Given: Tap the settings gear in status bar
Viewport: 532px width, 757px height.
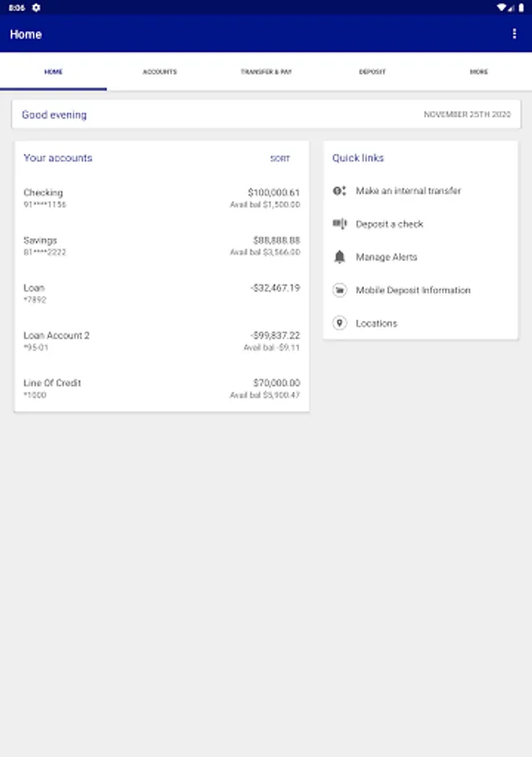Looking at the screenshot, I should pyautogui.click(x=36, y=8).
